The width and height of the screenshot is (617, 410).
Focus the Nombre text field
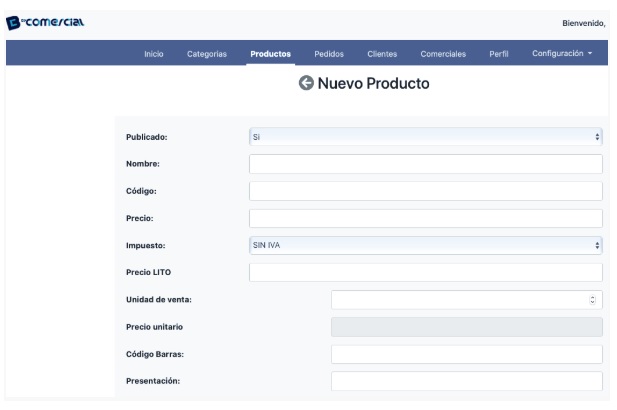click(426, 164)
